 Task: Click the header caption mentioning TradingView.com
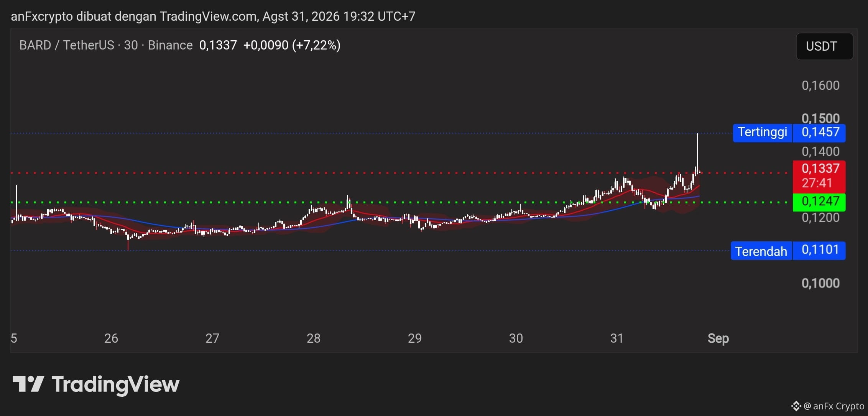pyautogui.click(x=213, y=16)
